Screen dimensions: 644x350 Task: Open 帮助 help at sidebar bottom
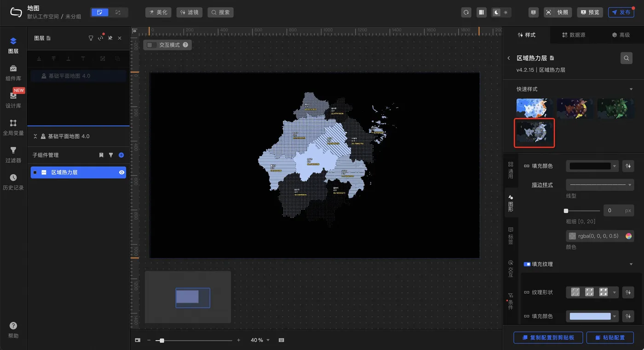13,330
